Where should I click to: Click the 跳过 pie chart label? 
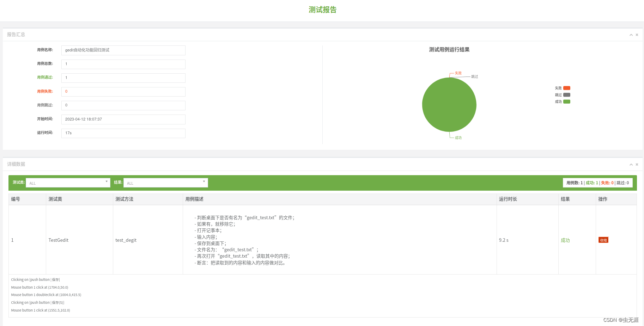tap(475, 76)
